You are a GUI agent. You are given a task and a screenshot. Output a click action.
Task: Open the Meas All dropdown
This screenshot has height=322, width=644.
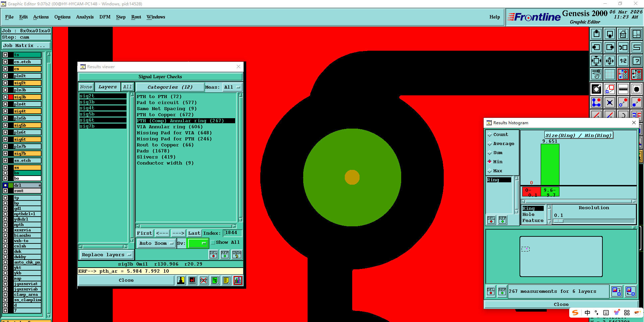click(232, 87)
